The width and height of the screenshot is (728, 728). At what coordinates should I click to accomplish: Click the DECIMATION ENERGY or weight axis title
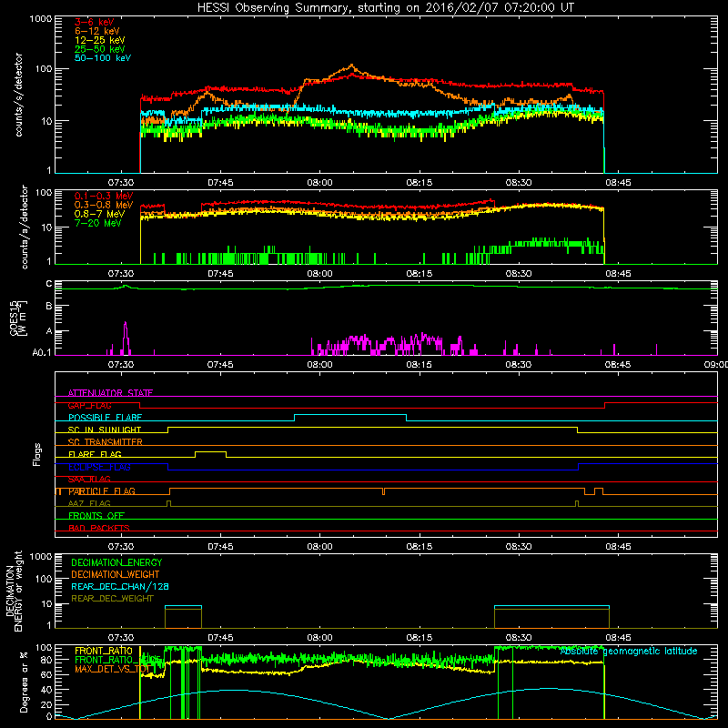tap(14, 591)
